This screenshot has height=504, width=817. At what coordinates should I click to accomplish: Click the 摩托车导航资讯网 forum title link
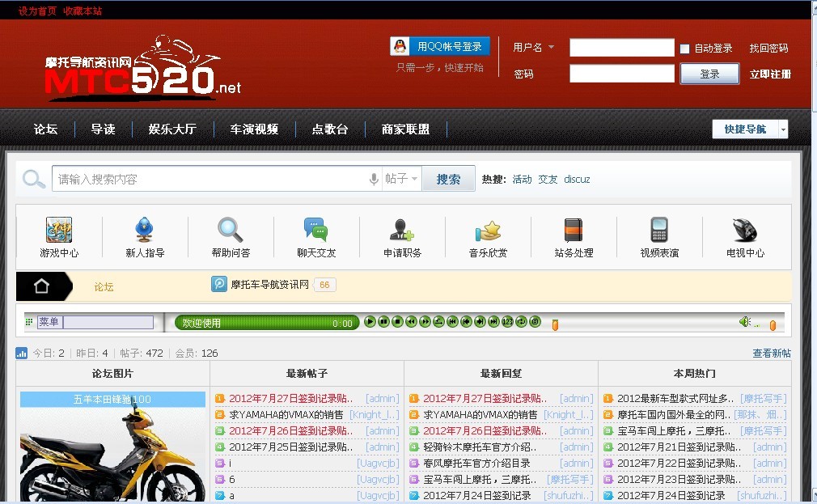(x=269, y=285)
